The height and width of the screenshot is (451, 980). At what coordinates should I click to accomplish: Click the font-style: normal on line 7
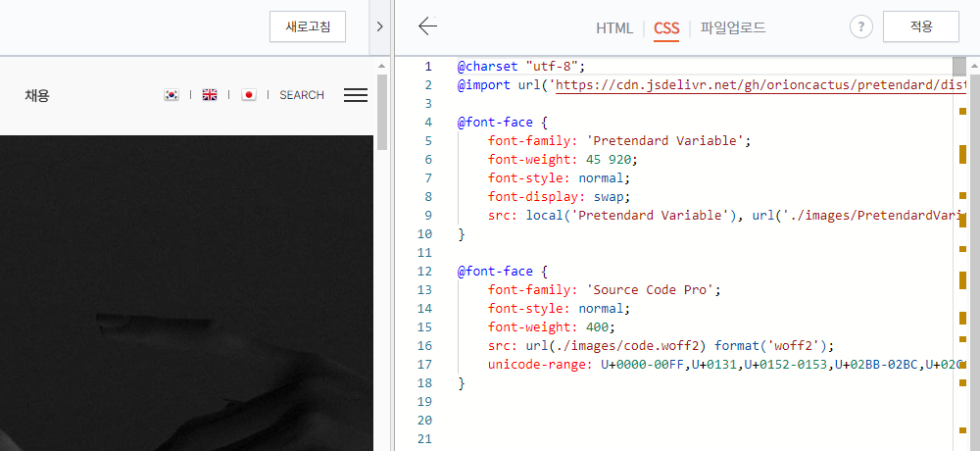[560, 178]
